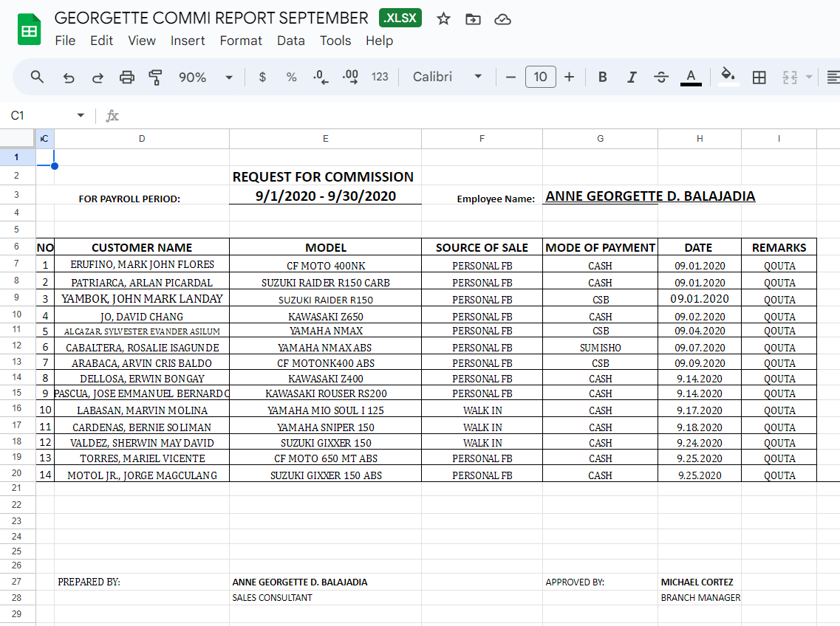The width and height of the screenshot is (840, 626).
Task: Format as currency with dollar icon
Action: click(262, 77)
